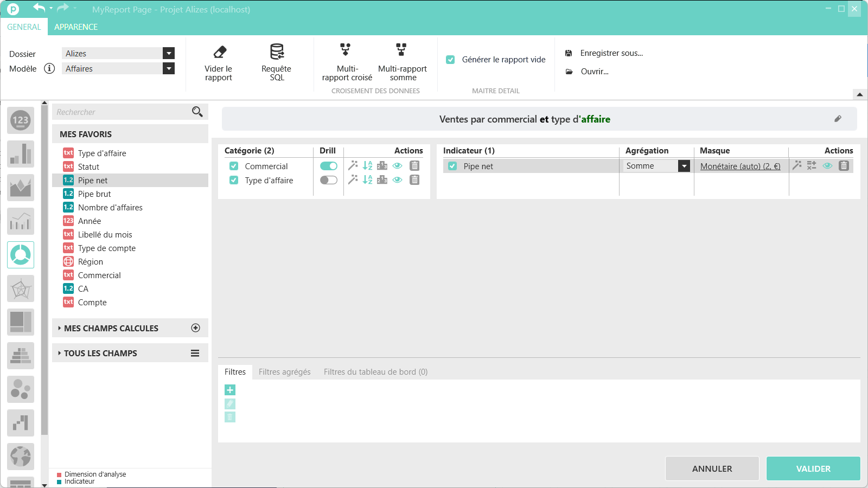Screen dimensions: 868x488
Task: Toggle visibility eye for Pipe net indicator
Action: coord(827,166)
